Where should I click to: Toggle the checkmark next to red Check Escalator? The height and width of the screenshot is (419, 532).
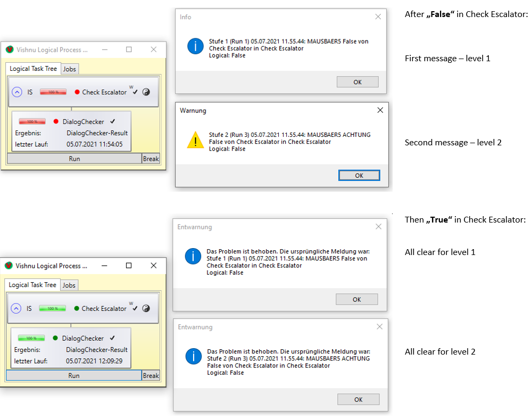136,92
